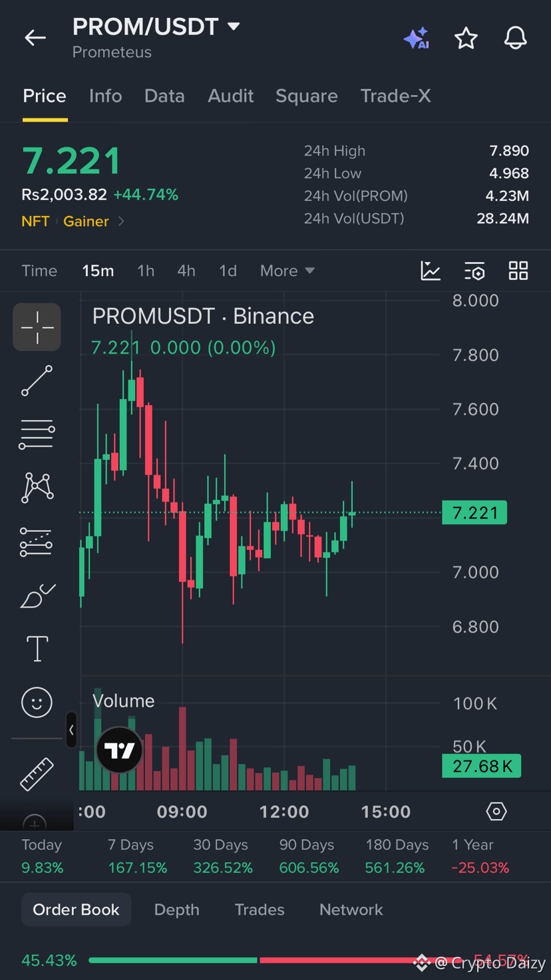This screenshot has height=980, width=551.
Task: Select the ruler measure tool
Action: (x=37, y=774)
